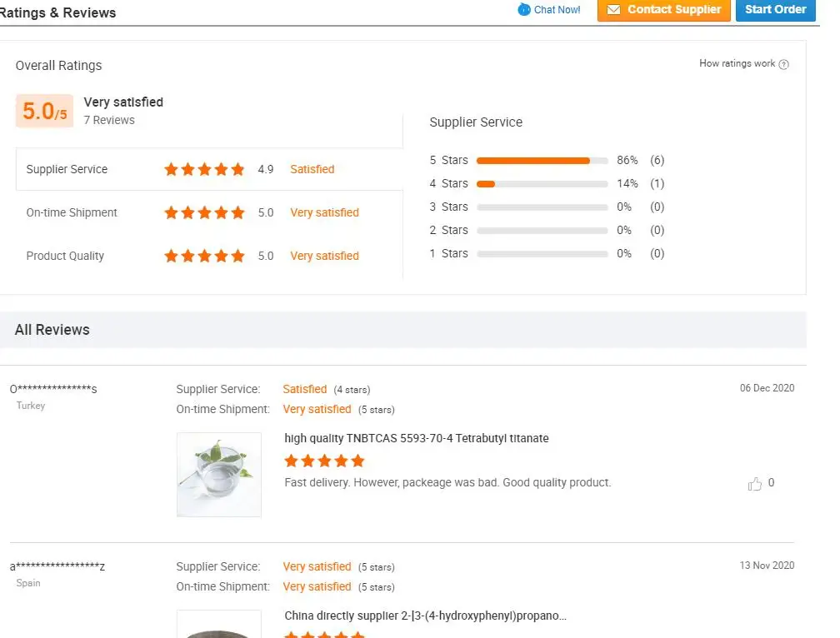This screenshot has height=638, width=840.
Task: Click reviewer name from Turkey
Action: pos(53,389)
